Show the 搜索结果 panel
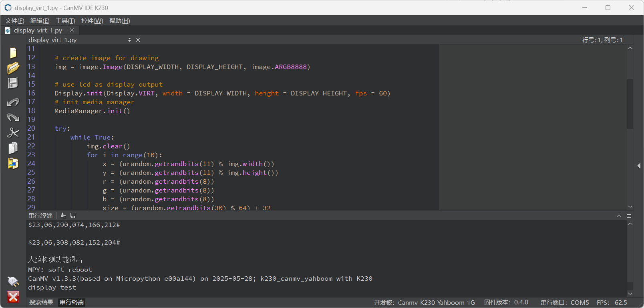Screen dimensions: 644x308 [x=41, y=302]
